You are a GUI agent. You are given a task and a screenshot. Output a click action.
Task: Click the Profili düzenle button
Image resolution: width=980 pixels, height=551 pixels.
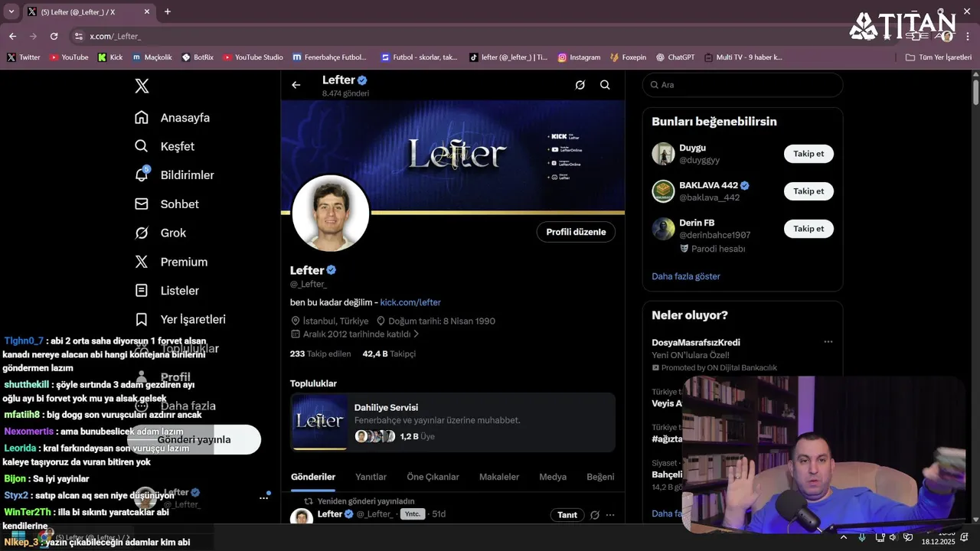576,232
